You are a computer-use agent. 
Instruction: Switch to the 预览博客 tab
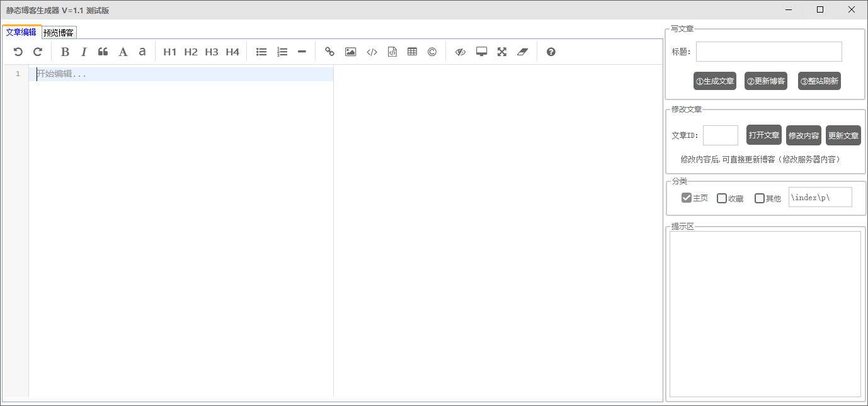pos(59,33)
